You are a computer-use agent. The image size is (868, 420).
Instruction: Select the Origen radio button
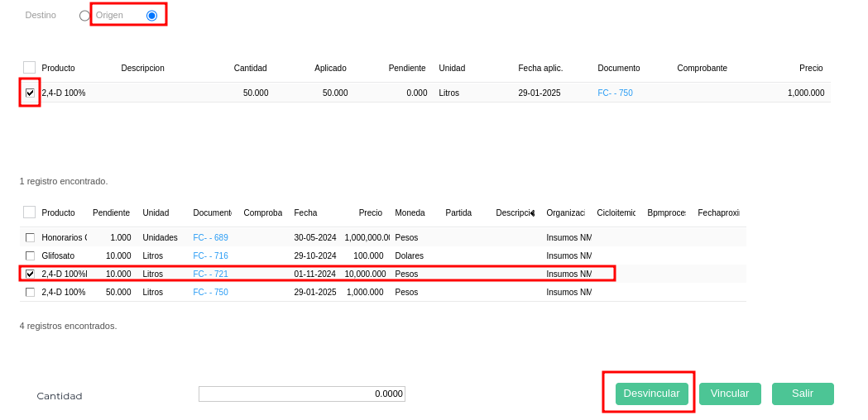(151, 16)
